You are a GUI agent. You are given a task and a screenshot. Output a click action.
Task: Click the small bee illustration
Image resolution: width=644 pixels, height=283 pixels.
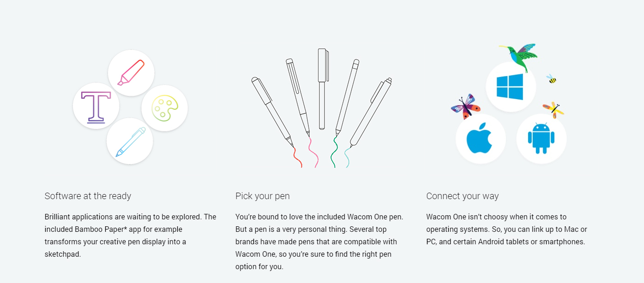coord(551,79)
